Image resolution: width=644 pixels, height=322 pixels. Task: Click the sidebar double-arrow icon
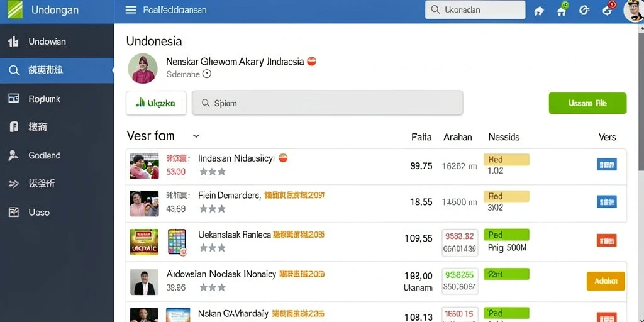[x=14, y=184]
